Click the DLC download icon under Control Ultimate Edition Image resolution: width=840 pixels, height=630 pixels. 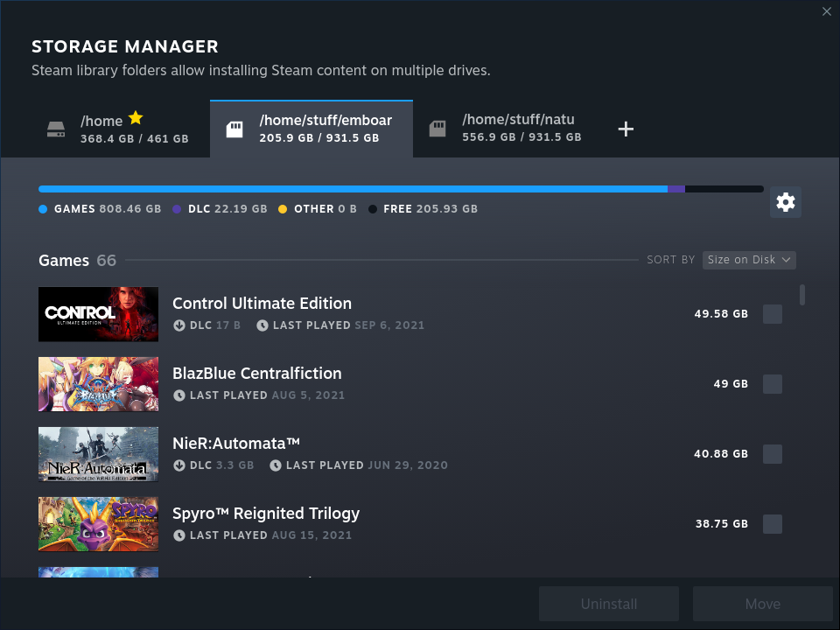tap(178, 325)
